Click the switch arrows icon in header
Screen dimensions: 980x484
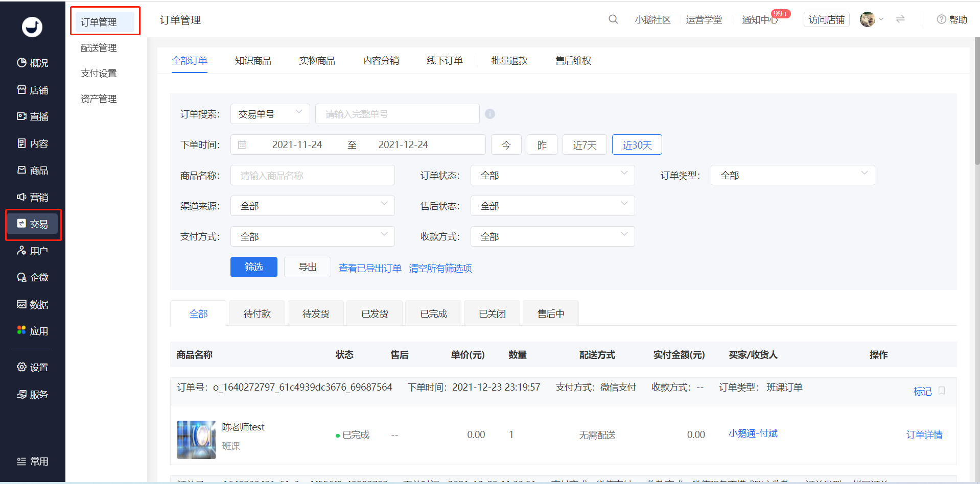coord(900,19)
